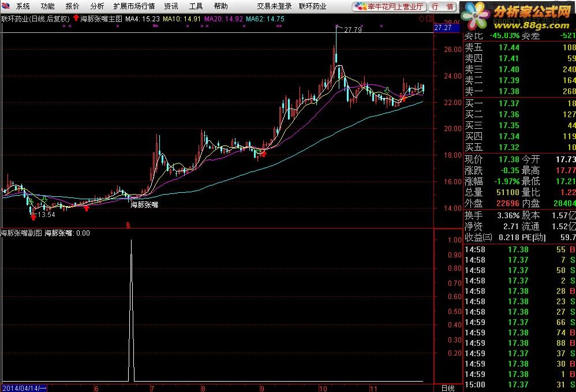Select the 联环药业(日线.后复权) chart title
Screen dimensions: 576x392
tap(35, 18)
